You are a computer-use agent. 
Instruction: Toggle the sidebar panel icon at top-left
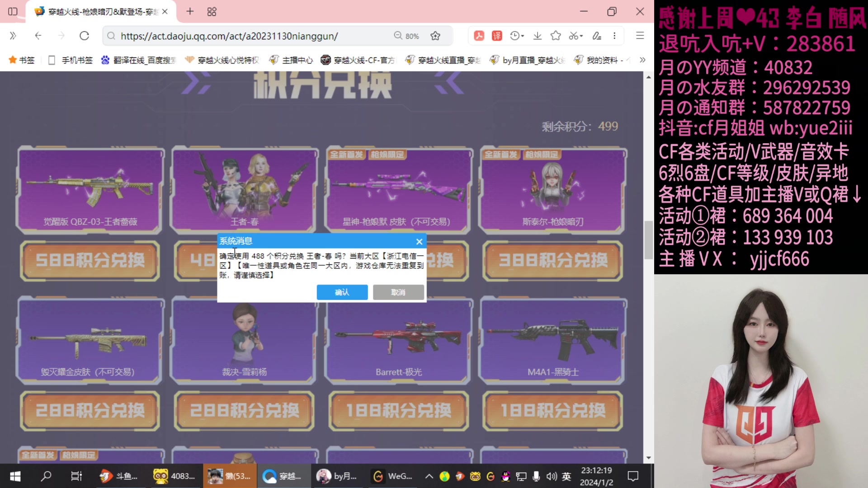click(x=13, y=11)
